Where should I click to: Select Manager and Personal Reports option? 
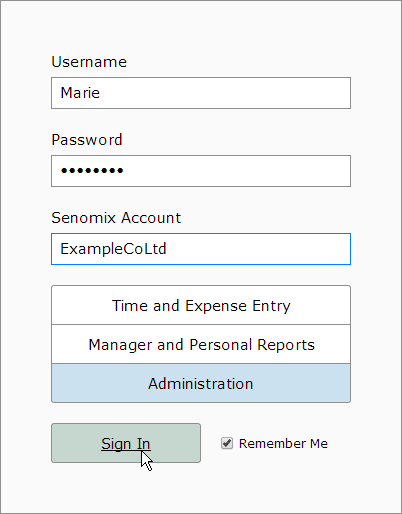pos(201,344)
